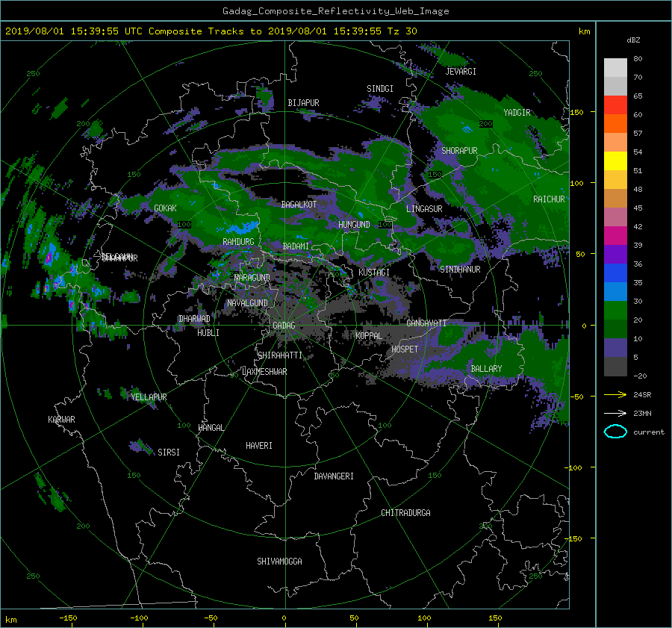This screenshot has width=672, height=628.
Task: Select the bright green 20-30 dBZ swatch
Action: (615, 311)
